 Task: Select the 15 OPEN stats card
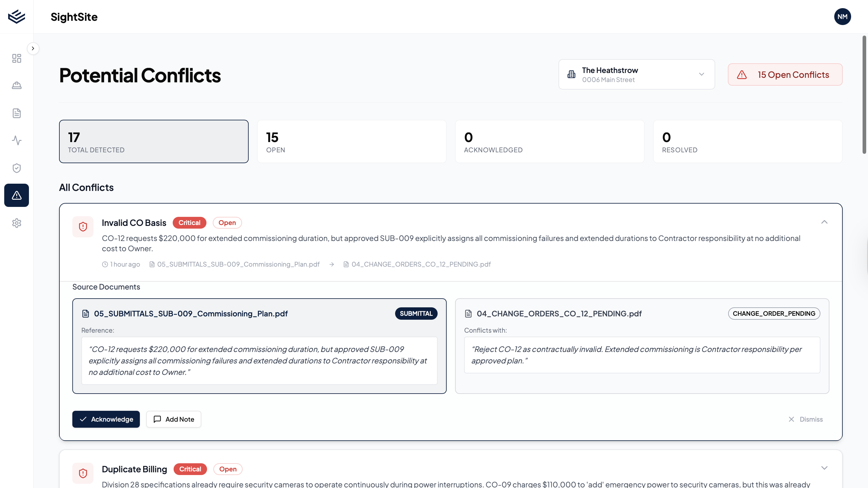351,141
